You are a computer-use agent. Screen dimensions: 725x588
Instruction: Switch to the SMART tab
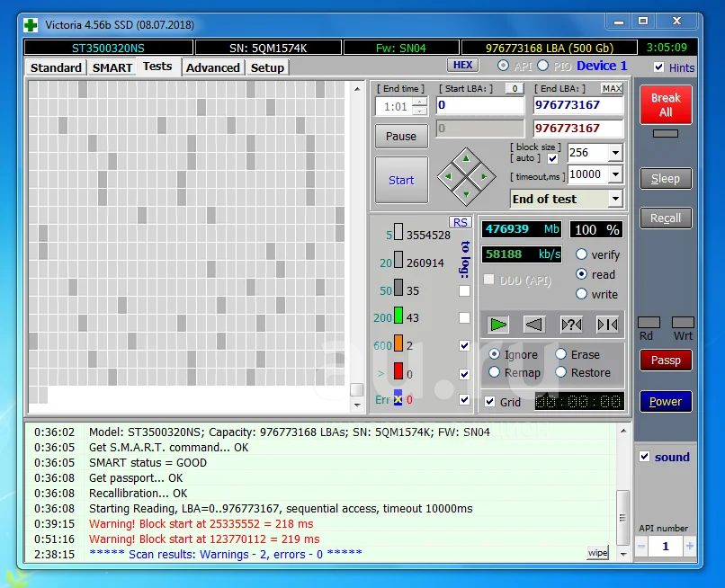coord(112,67)
